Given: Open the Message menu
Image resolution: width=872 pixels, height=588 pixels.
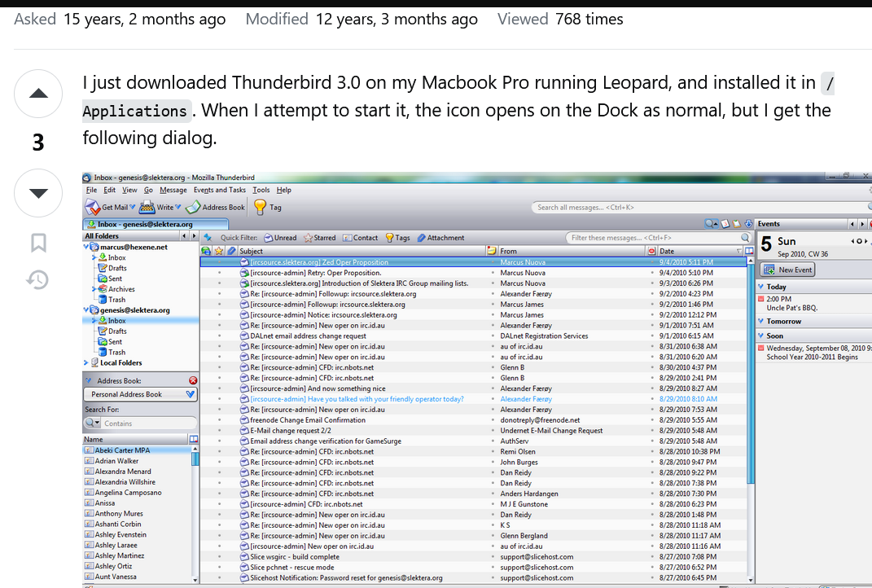Looking at the screenshot, I should point(173,190).
